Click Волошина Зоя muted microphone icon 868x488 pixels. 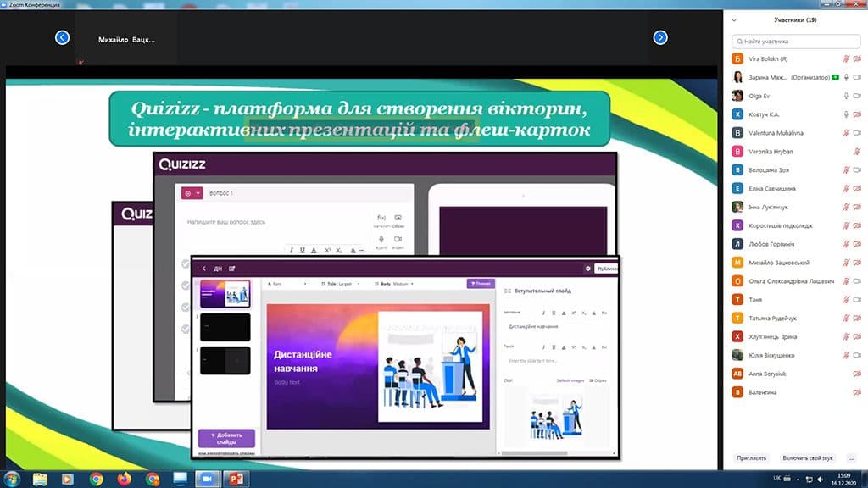pos(846,169)
